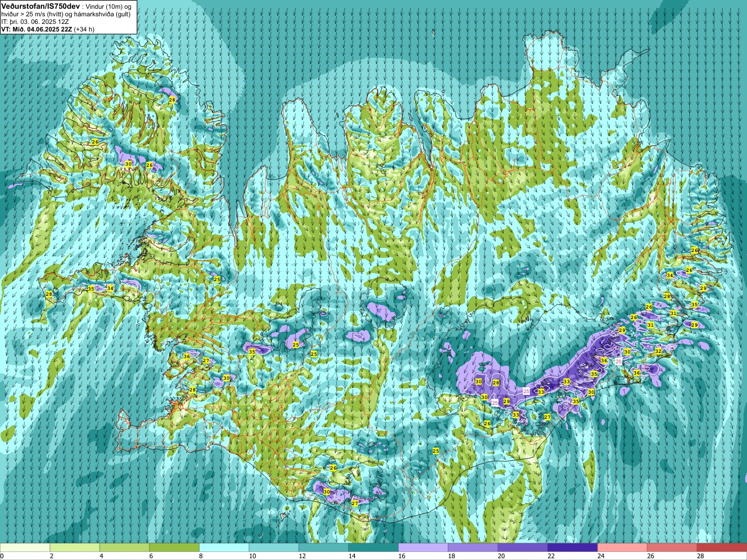Select the pale cyan 8–10 m/s legend swatch
This screenshot has height=560, width=747.
(x=224, y=548)
